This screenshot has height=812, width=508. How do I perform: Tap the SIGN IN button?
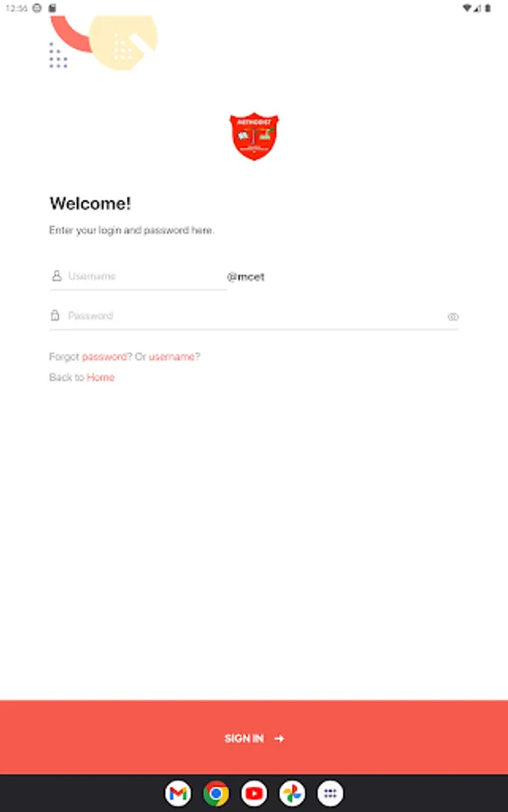click(254, 737)
